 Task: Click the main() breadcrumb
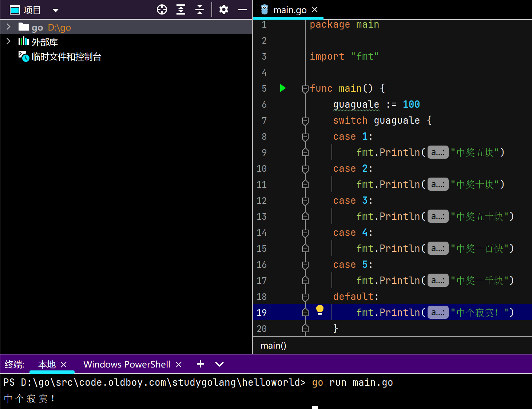[x=273, y=345]
